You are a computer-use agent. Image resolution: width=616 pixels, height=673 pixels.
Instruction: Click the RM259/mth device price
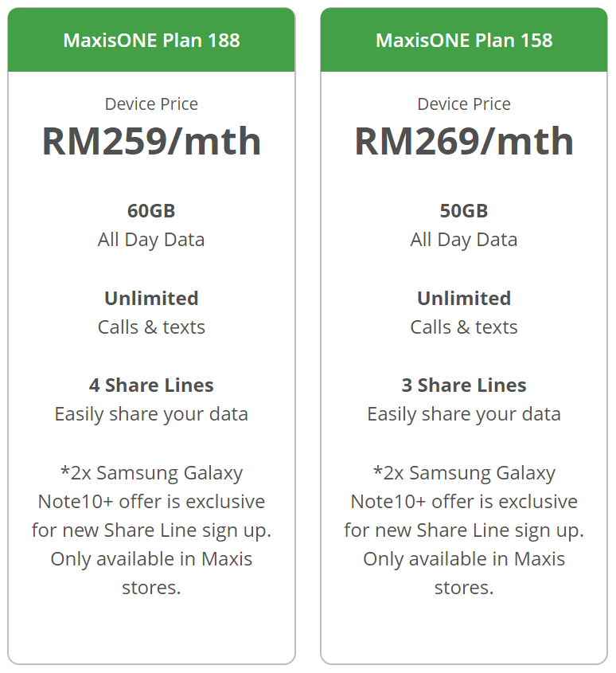151,141
